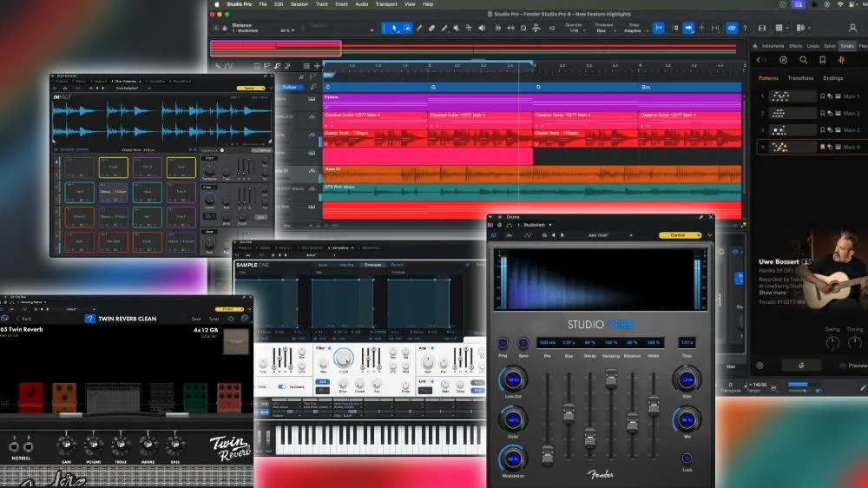Viewport: 868px width, 488px height.
Task: Select the first red pedal in Twin Reverb
Action: pyautogui.click(x=31, y=397)
